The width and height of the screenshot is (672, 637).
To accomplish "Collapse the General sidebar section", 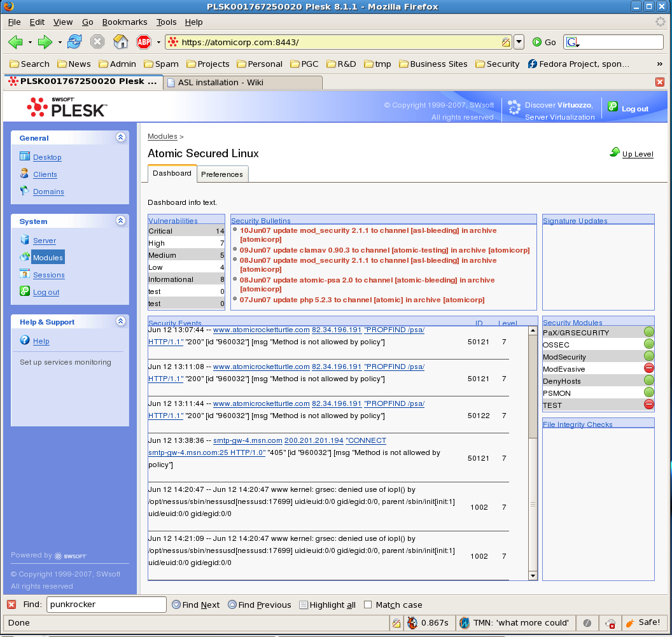I will 120,137.
